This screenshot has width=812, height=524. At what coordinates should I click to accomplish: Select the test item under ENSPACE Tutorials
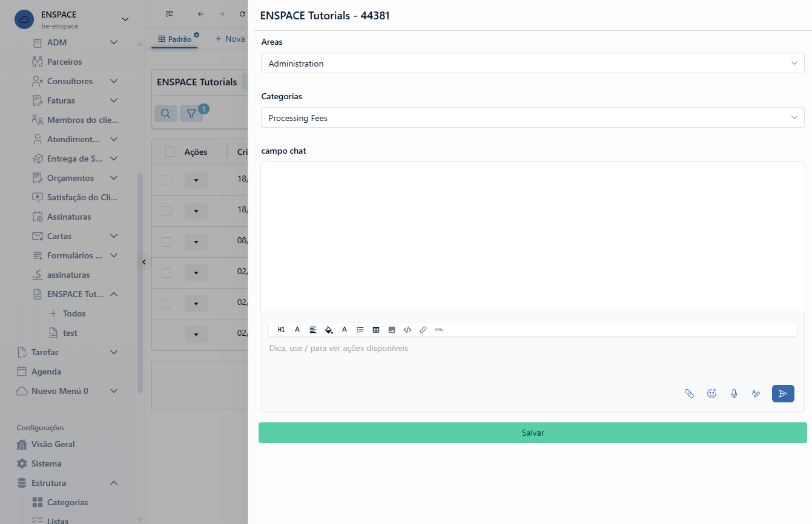pos(70,333)
